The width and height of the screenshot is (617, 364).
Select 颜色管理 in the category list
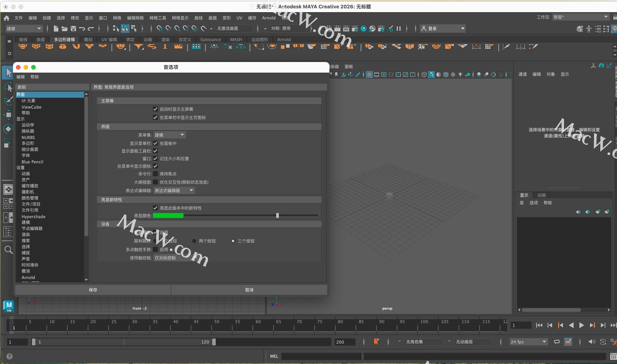pyautogui.click(x=30, y=198)
